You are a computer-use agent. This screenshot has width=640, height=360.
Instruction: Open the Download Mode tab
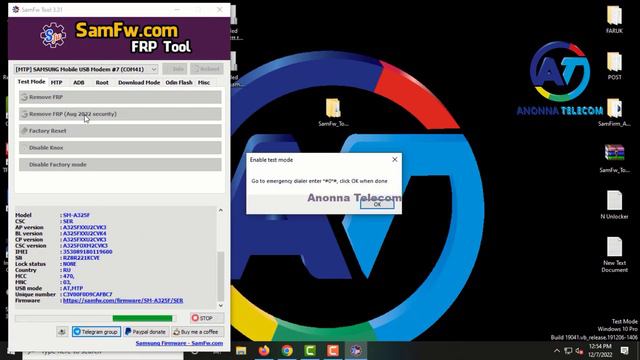coord(139,82)
